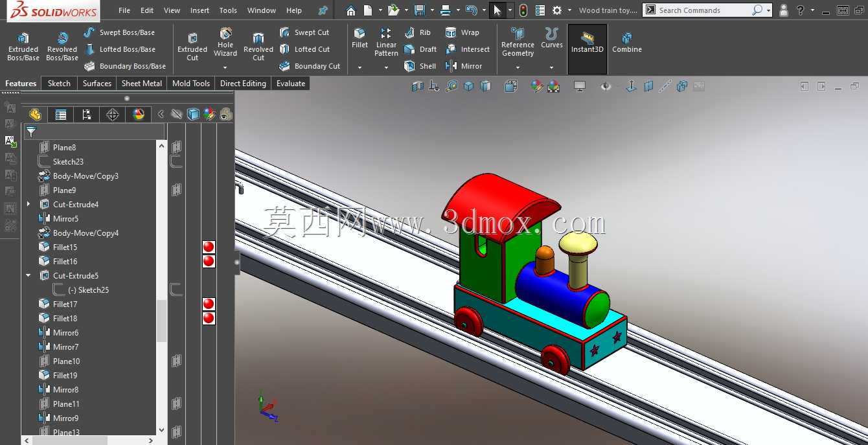
Task: Open the PropertyManager tab icon
Action: click(61, 115)
